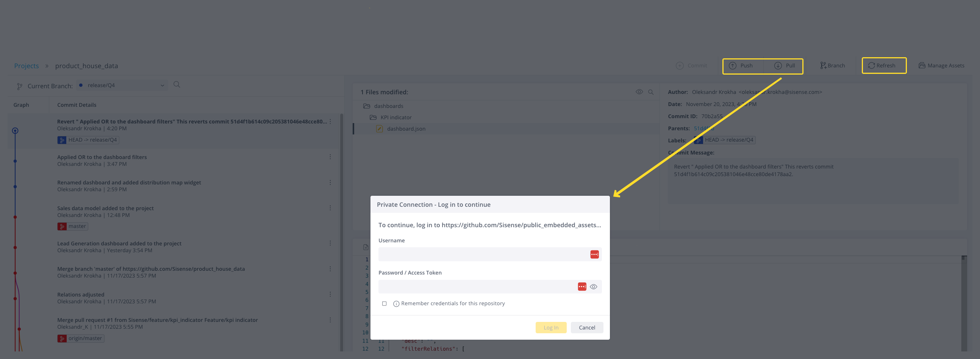Click search icon beside Current Branch

point(177,84)
